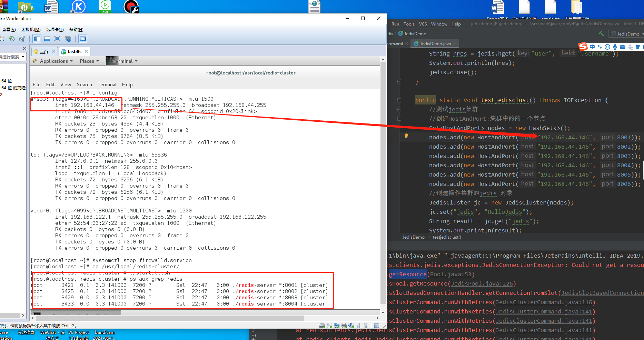This screenshot has width=644, height=340.
Task: Click the hard disk device status icon
Action: click(322, 326)
